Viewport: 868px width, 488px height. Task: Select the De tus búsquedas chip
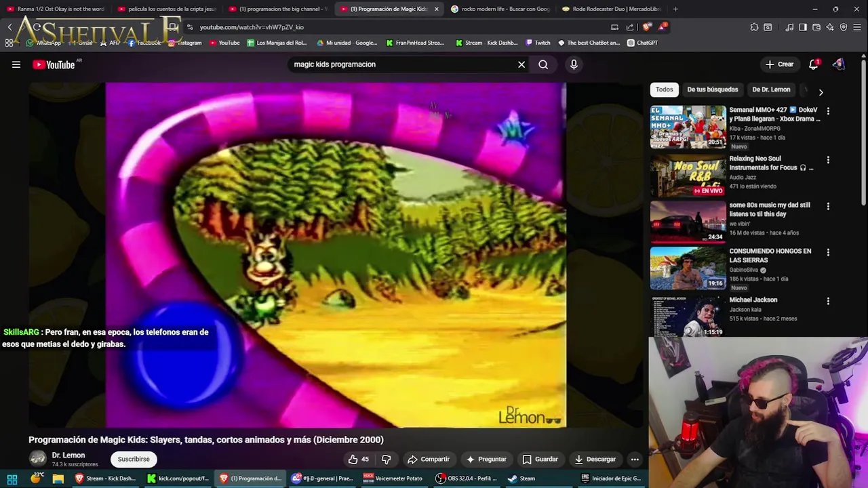(713, 89)
